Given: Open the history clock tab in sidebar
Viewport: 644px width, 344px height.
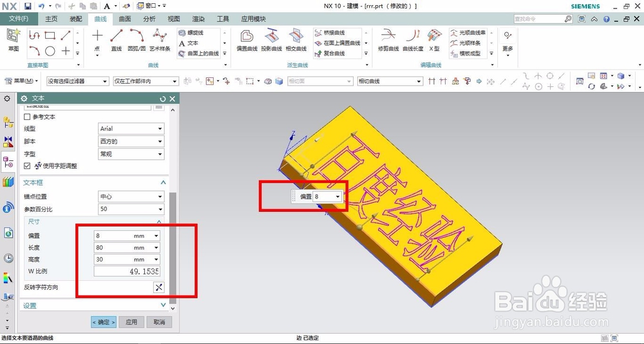Looking at the screenshot, I should (x=8, y=258).
